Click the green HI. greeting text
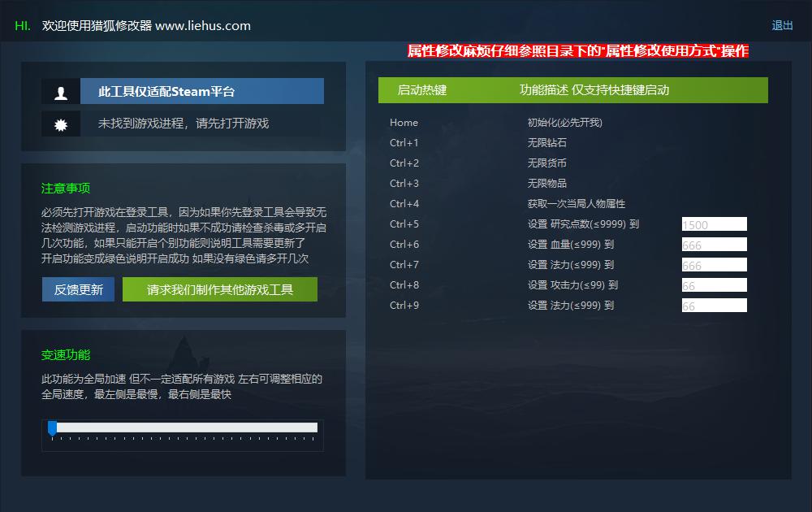The image size is (812, 512). [x=23, y=26]
